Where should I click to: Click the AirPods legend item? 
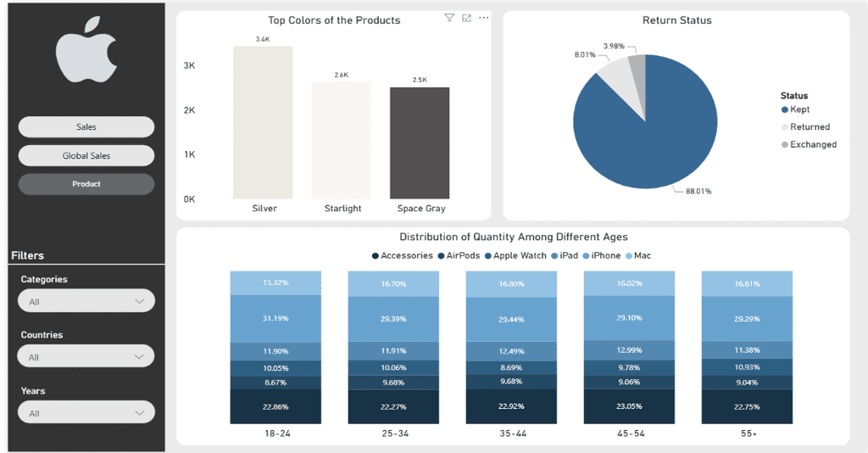[x=459, y=255]
